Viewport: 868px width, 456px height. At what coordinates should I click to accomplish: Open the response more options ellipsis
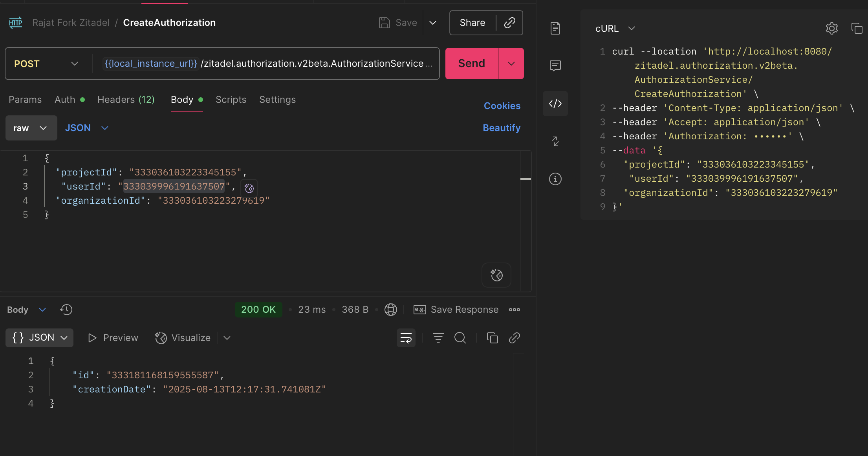point(514,310)
